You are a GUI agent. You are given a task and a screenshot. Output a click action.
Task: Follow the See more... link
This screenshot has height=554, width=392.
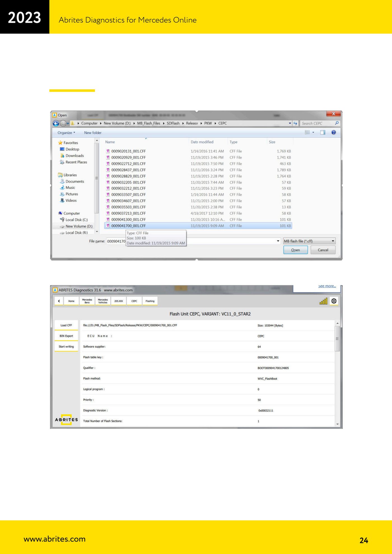[327, 286]
